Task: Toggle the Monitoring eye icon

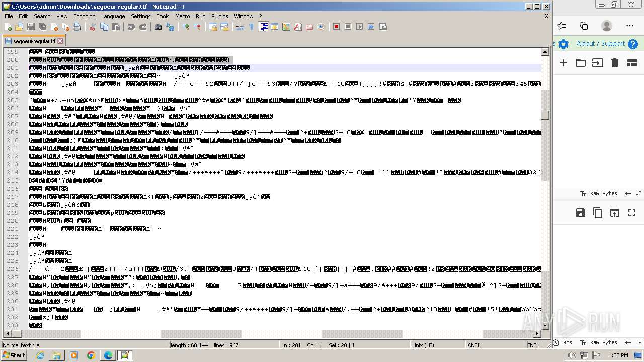Action: (x=321, y=27)
